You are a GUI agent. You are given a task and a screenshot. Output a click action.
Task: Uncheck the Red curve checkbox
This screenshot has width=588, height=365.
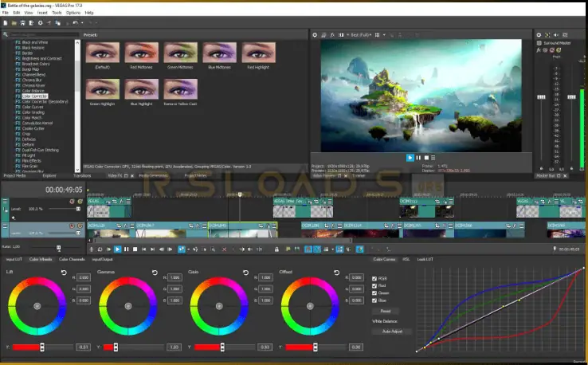click(x=374, y=286)
